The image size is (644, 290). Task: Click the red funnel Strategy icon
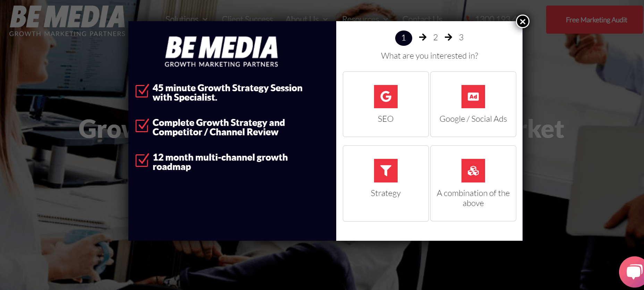click(x=386, y=171)
